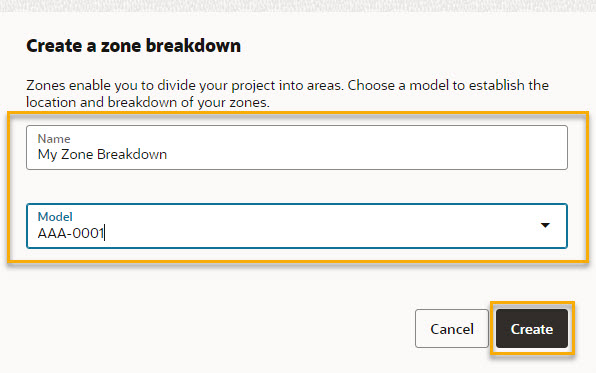Click blank area between Name and Model fields
596x373 pixels.
(297, 187)
